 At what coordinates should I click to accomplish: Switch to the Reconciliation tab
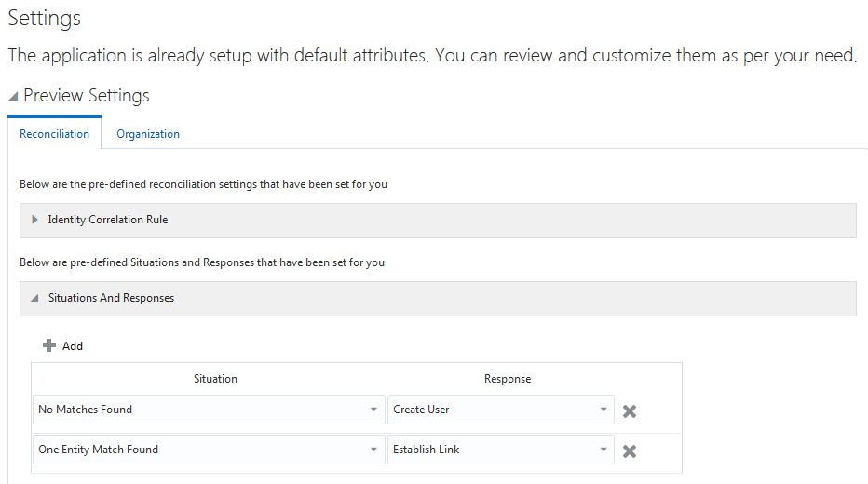tap(54, 134)
